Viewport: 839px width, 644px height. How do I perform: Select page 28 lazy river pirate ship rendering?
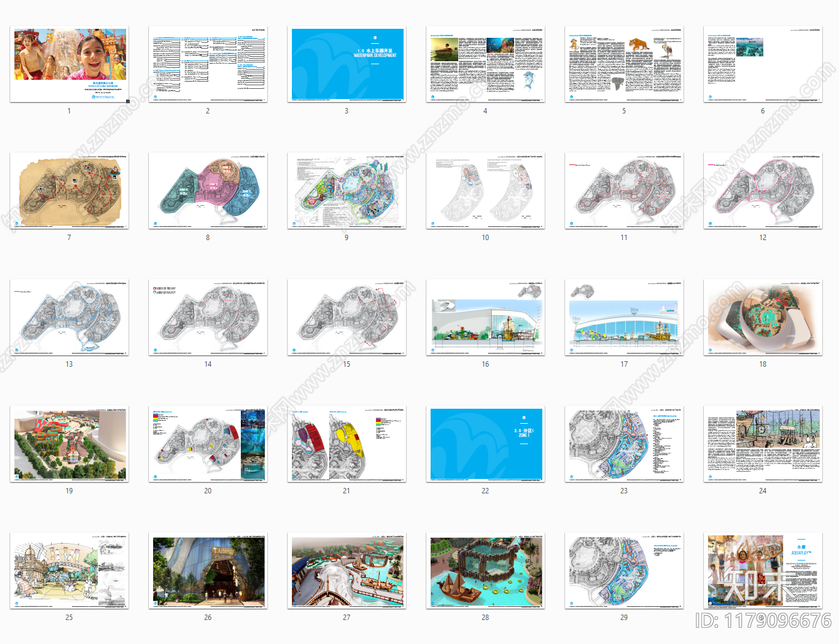click(485, 571)
